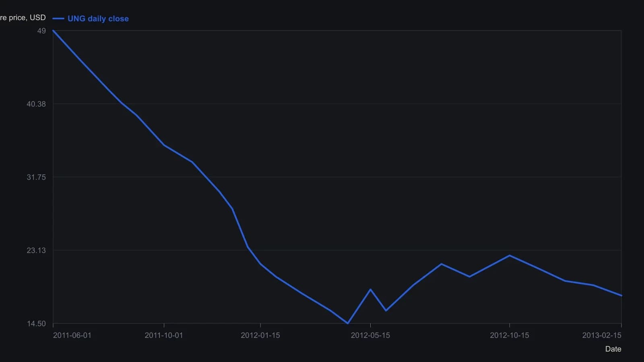
Task: Select the 2012-05-15 x-axis tick label
Action: pos(370,335)
